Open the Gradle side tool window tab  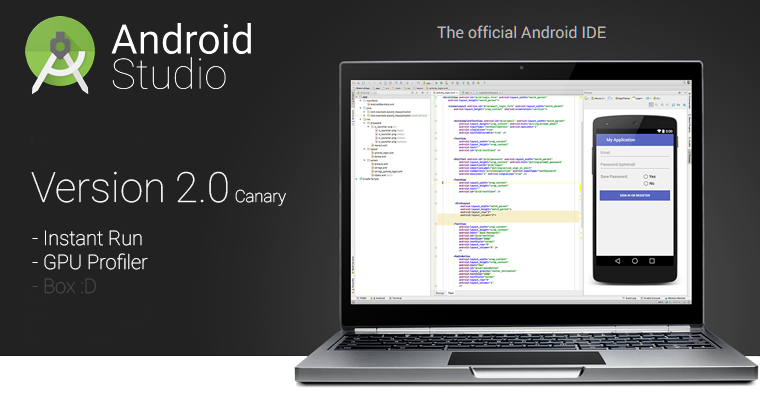point(690,141)
